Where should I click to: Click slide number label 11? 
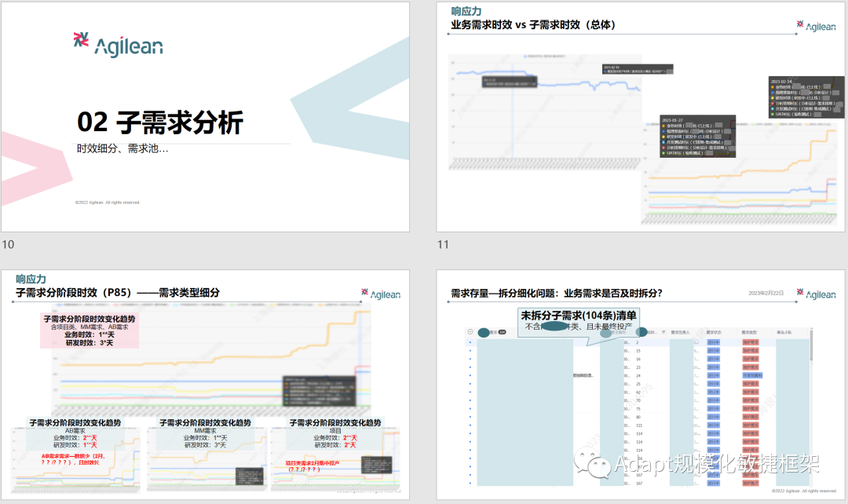pos(444,244)
